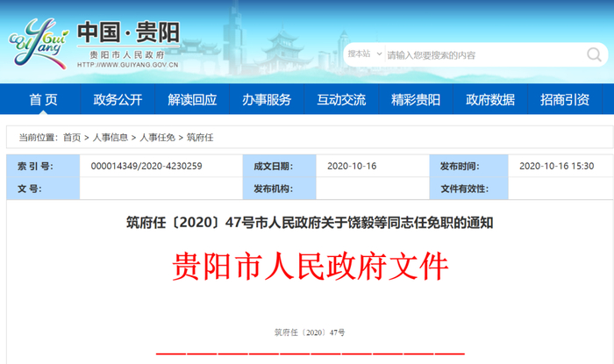The image size is (614, 364).
Task: Open the 互动交流 menu item
Action: tap(341, 99)
